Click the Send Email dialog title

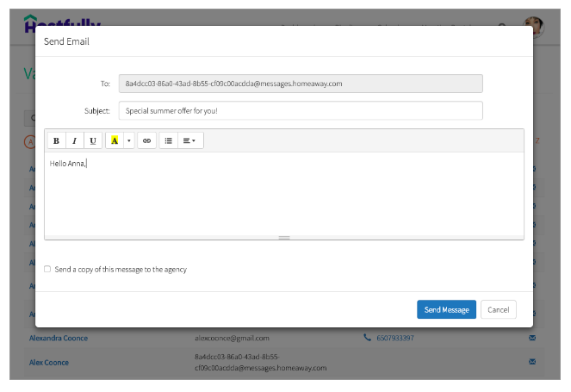[66, 41]
